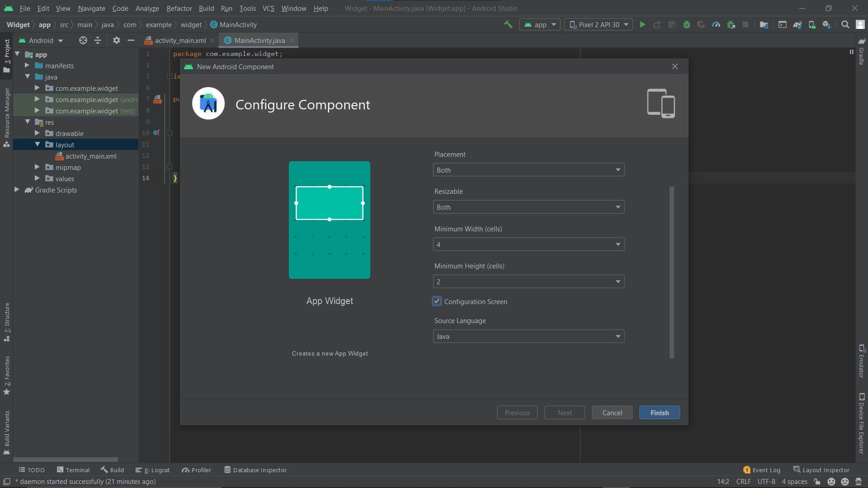Sync project with Gradle files icon
The image size is (868, 488).
pos(797,24)
